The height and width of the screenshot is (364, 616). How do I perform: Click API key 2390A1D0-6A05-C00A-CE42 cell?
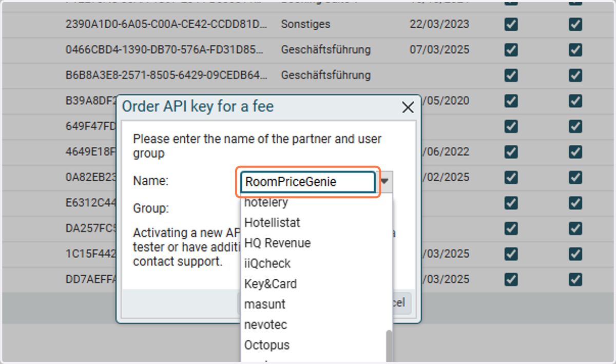coord(166,24)
